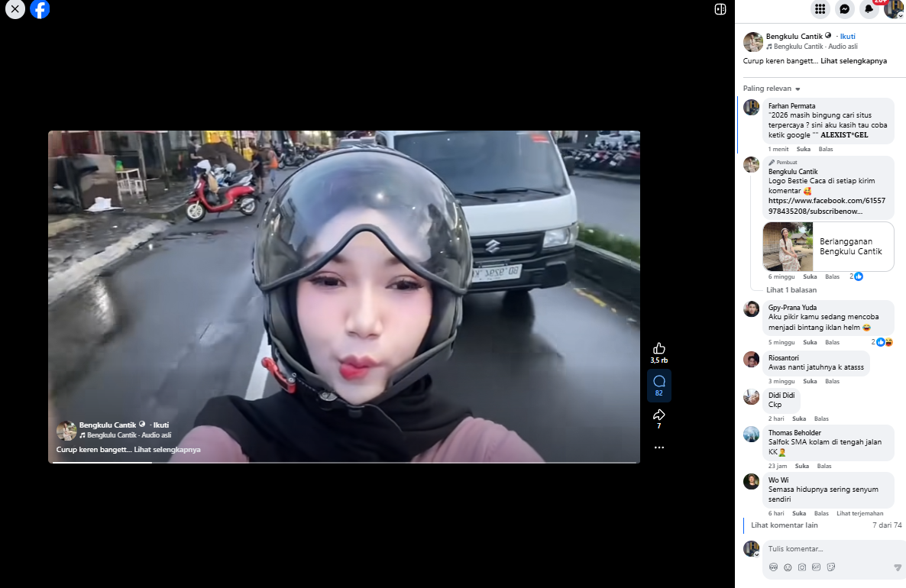Image resolution: width=906 pixels, height=588 pixels.
Task: Like the reel with thumbs-up icon
Action: coord(658,348)
